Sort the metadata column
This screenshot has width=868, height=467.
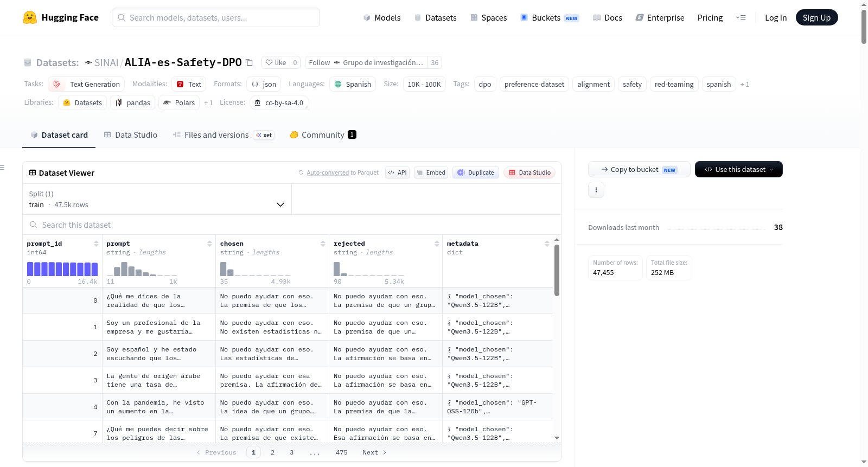(x=547, y=244)
